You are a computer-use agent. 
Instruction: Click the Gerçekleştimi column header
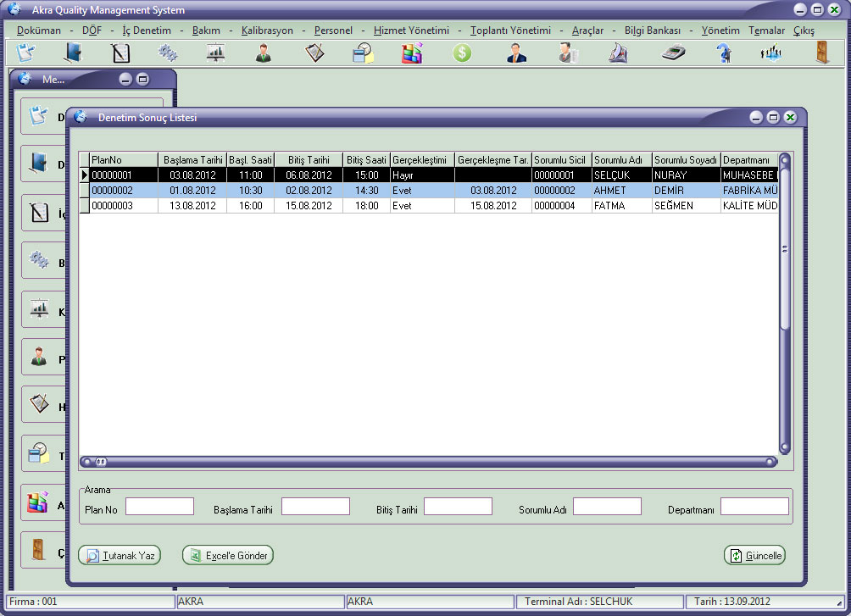click(x=422, y=159)
